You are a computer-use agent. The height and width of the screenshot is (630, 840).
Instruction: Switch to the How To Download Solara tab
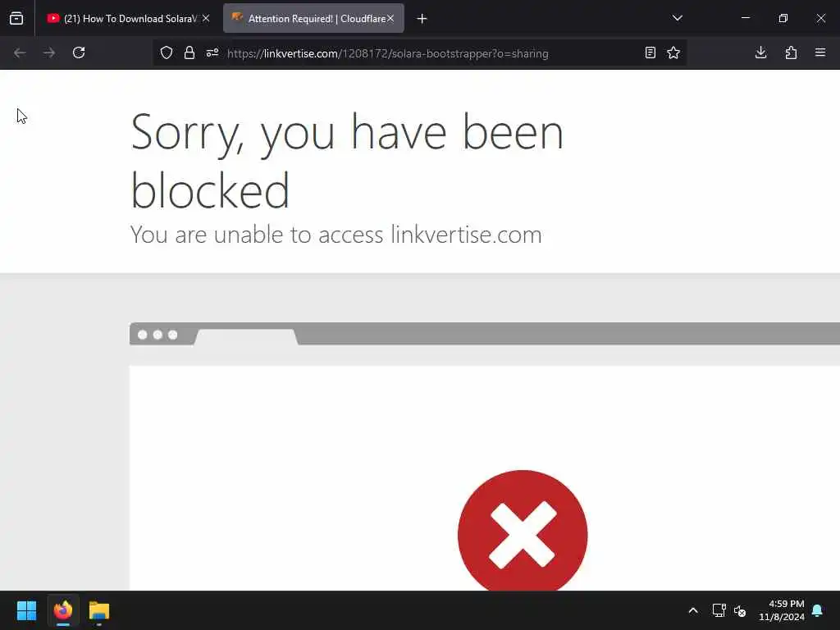coord(123,19)
